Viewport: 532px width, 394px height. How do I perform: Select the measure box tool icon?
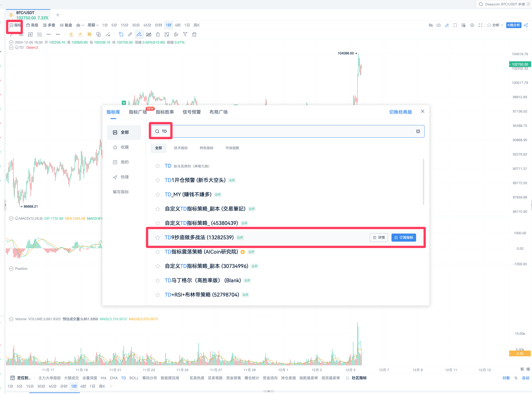pyautogui.click(x=30, y=35)
